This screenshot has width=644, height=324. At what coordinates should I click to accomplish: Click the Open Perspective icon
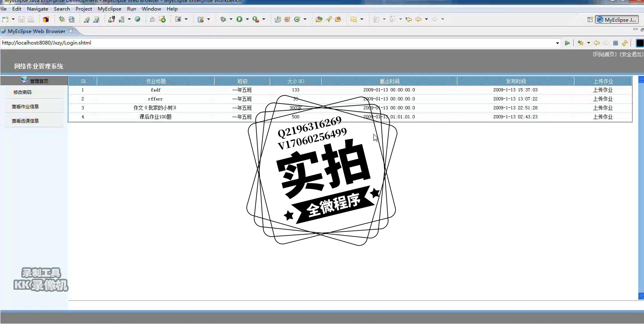click(590, 19)
